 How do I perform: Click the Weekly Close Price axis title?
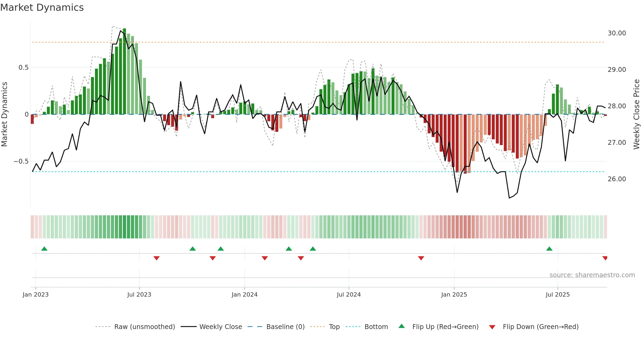[636, 114]
